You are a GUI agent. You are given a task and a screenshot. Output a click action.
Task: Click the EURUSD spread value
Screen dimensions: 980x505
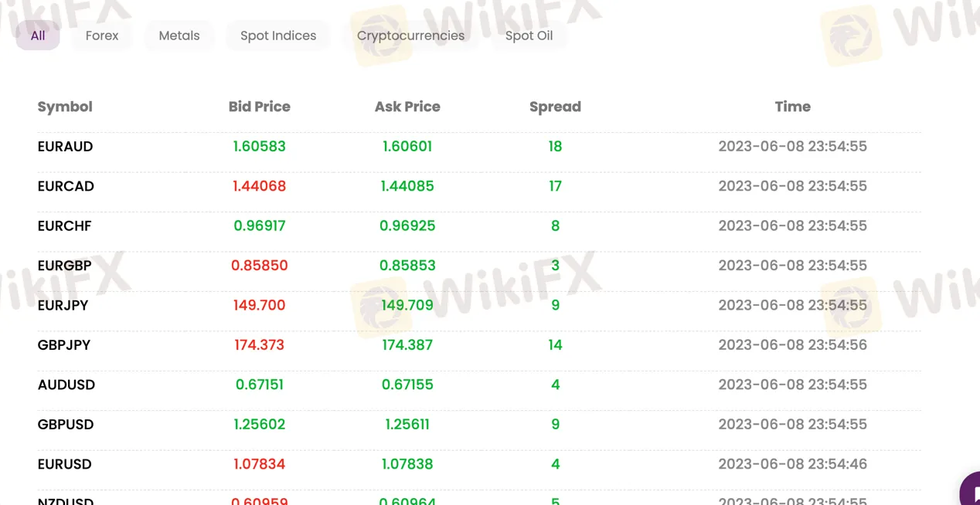coord(555,464)
